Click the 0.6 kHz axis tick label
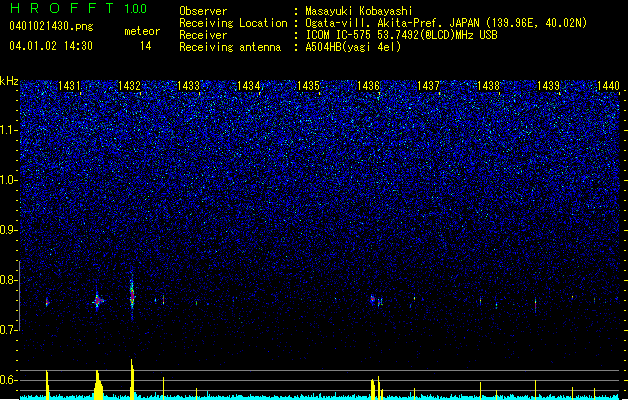Image resolution: width=629 pixels, height=400 pixels. pos(9,380)
